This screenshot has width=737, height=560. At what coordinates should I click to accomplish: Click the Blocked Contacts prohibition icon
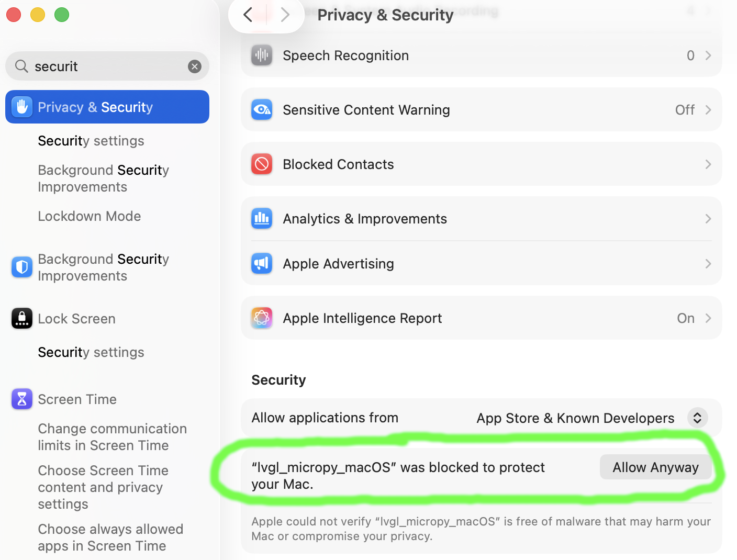click(262, 164)
